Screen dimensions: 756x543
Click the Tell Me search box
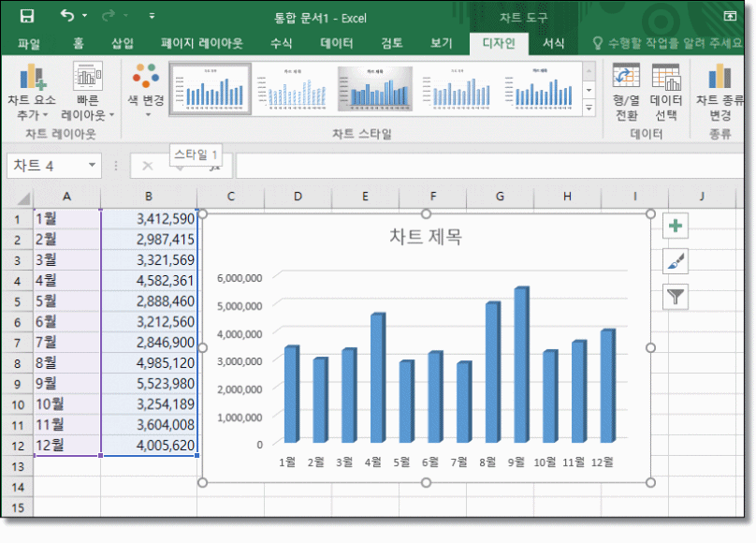point(668,44)
